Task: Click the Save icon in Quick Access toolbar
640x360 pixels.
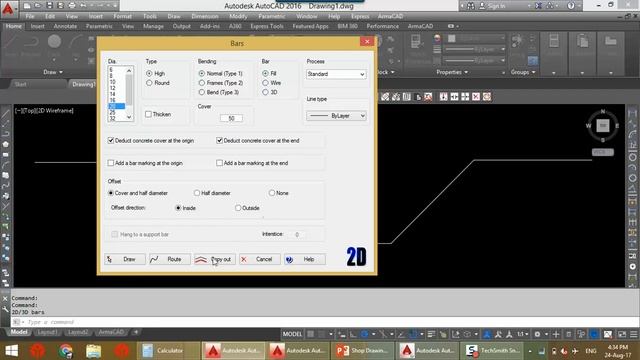Action: (x=49, y=6)
